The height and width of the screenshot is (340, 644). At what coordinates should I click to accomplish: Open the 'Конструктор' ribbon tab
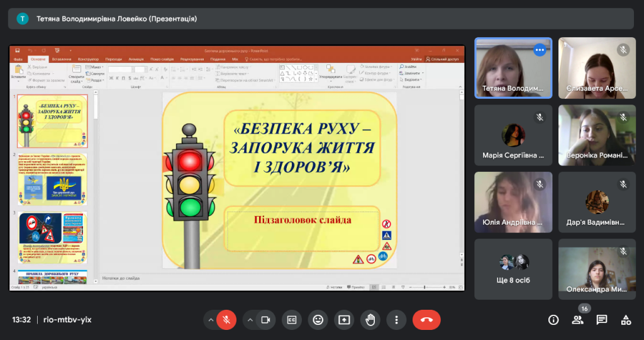click(x=88, y=59)
